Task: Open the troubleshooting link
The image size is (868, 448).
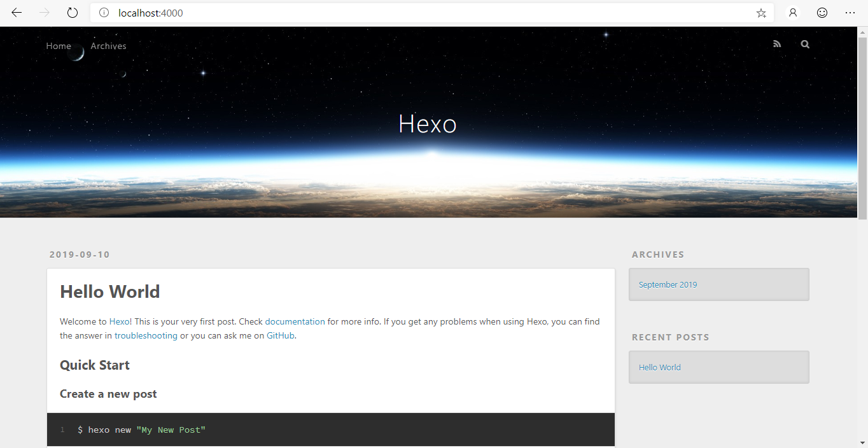Action: pyautogui.click(x=146, y=335)
